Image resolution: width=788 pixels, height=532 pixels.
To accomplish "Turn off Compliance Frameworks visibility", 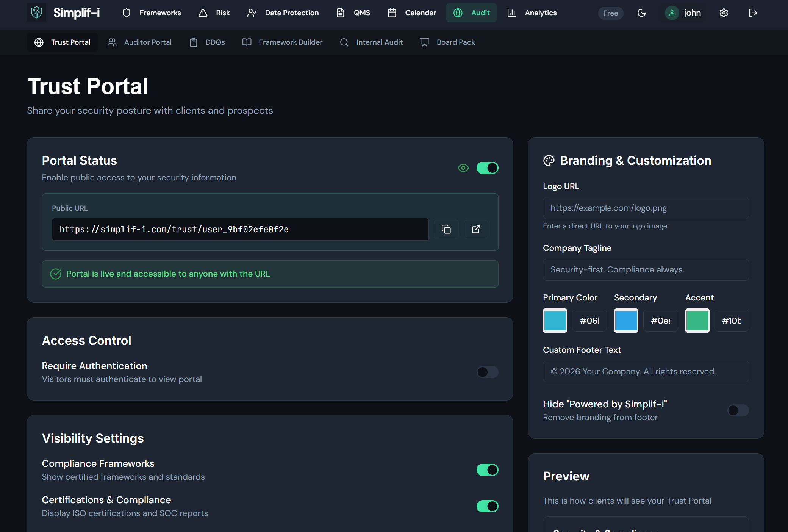I will [x=487, y=470].
